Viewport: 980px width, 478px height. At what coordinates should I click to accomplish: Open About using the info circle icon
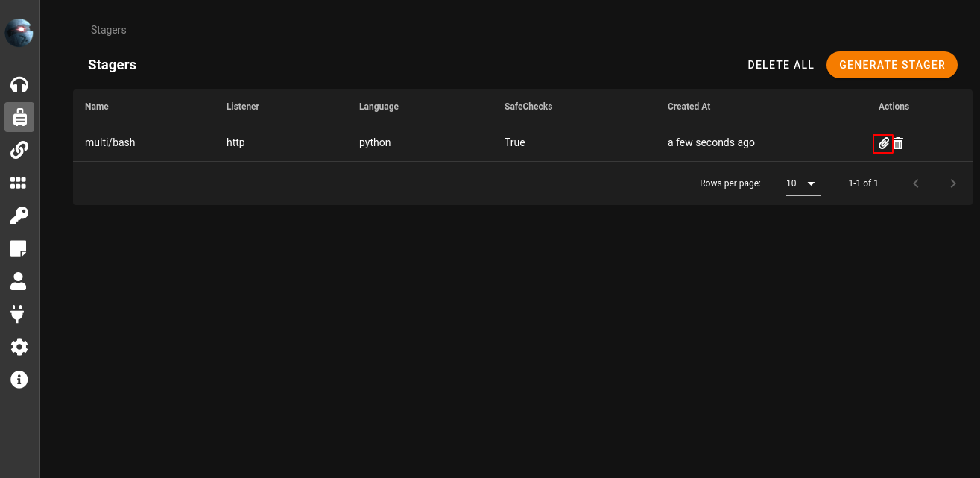(19, 380)
